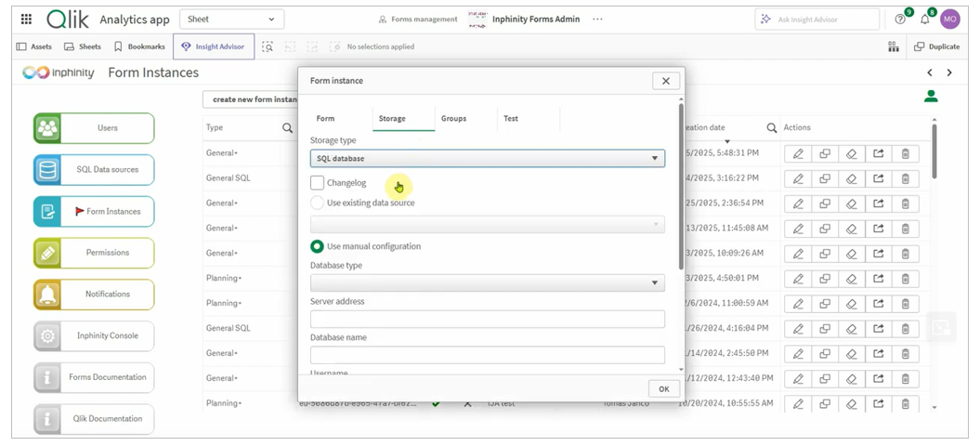Open the Users navigation button
This screenshot has height=446, width=980.
click(x=94, y=127)
